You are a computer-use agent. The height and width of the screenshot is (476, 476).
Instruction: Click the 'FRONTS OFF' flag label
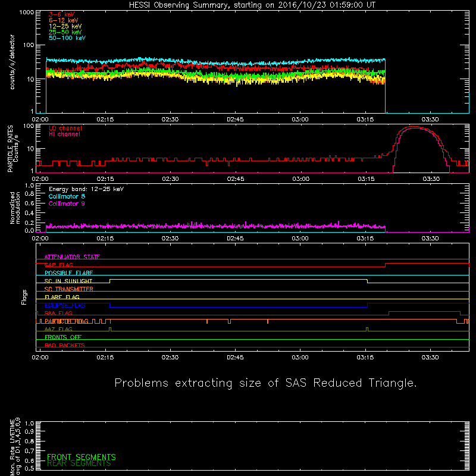tap(63, 337)
